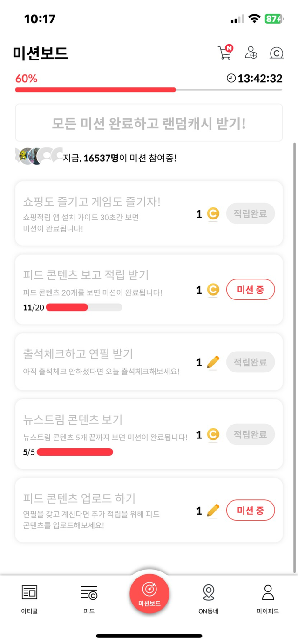298x644 pixels.
Task: Switch to the 피드 tab
Action: [89, 599]
